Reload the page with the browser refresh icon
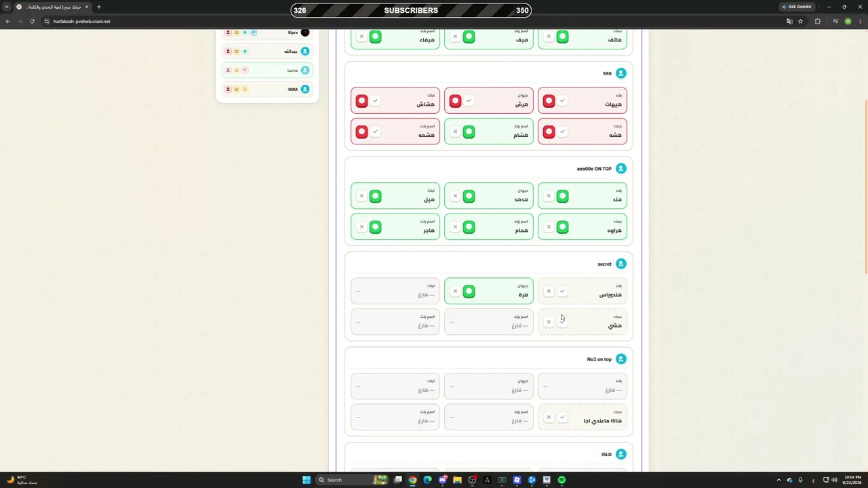This screenshot has height=488, width=868. coord(32,21)
